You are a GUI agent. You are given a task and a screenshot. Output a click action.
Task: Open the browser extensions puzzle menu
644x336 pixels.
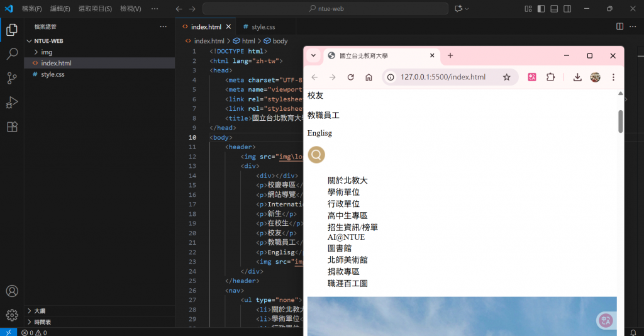550,77
